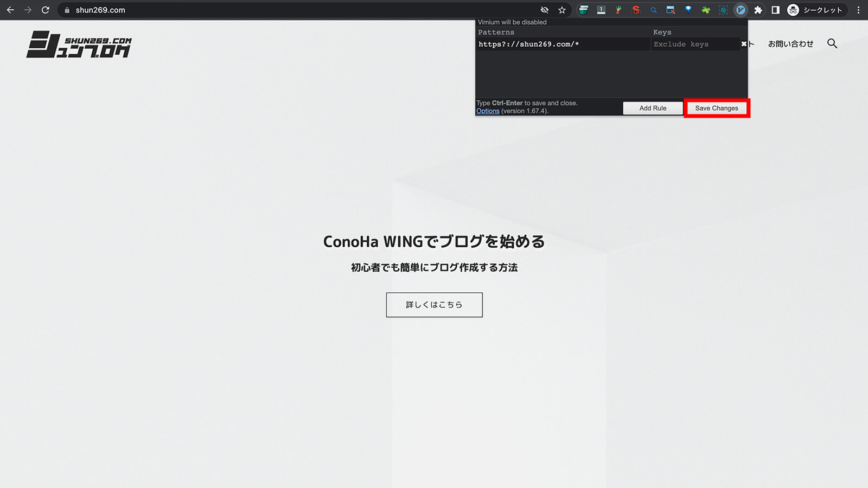Edit the https?://shun269.com/* pattern field
This screenshot has width=868, height=488.
click(x=563, y=44)
